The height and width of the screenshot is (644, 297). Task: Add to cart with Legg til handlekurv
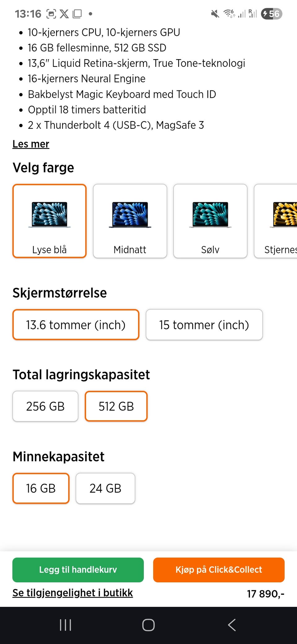coord(78,570)
